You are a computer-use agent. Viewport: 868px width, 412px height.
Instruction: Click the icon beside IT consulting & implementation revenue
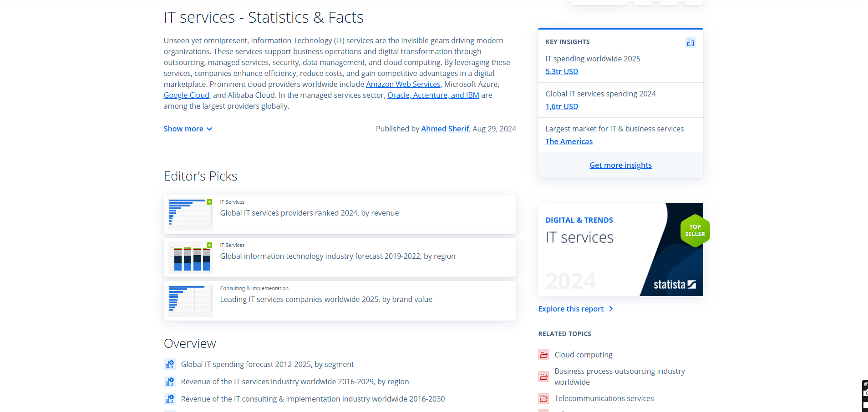click(x=169, y=399)
